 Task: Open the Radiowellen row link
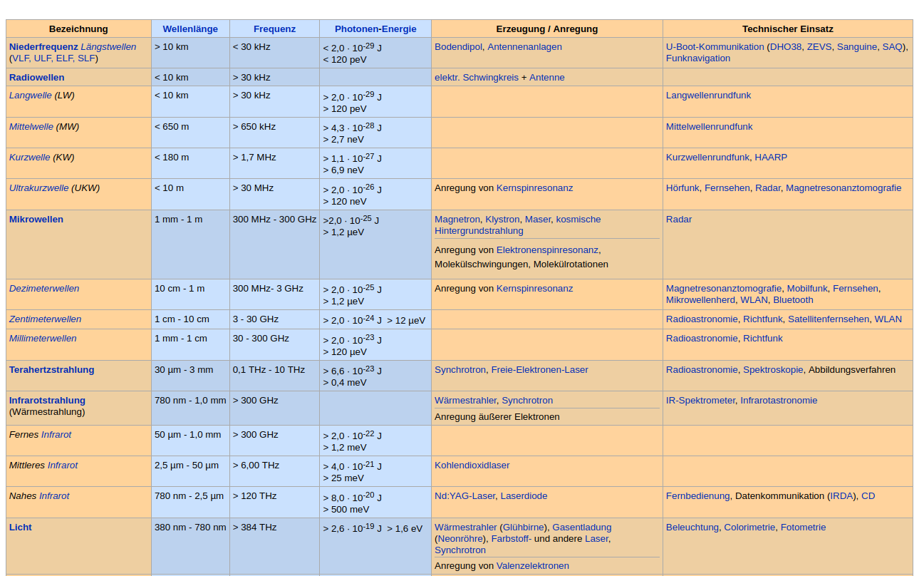point(36,78)
